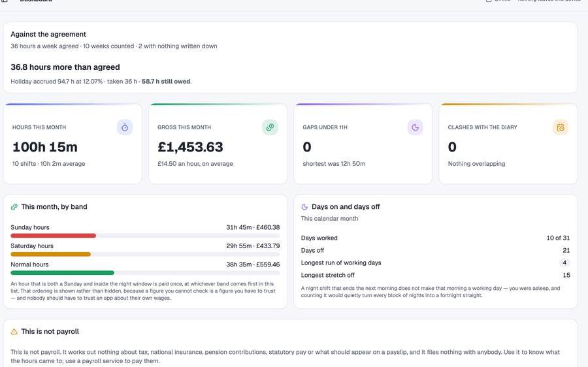Click the stopwatch icon in Hours This Month card

click(x=125, y=127)
